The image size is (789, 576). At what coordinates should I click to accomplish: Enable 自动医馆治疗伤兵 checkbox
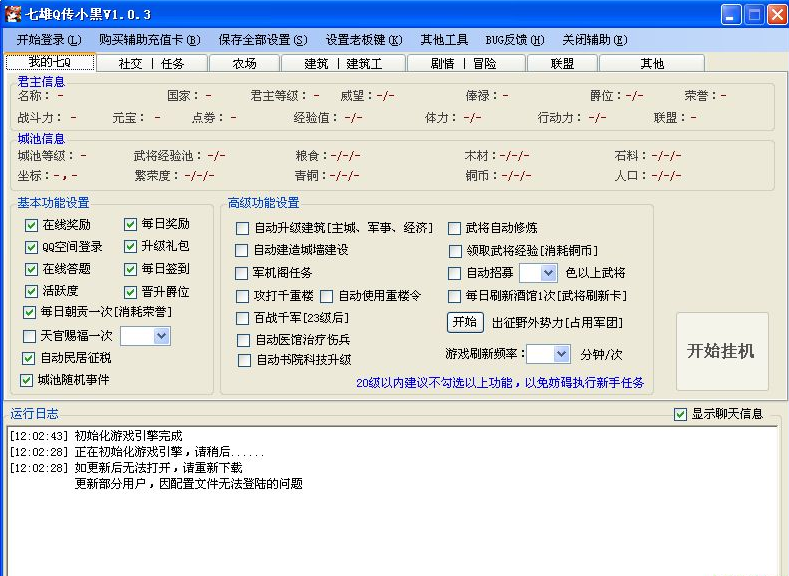243,341
